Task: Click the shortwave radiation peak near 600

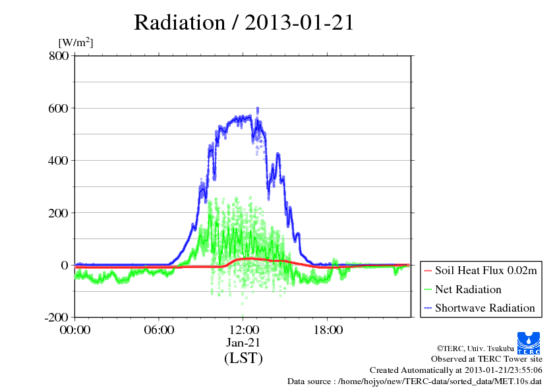Action: tap(257, 109)
